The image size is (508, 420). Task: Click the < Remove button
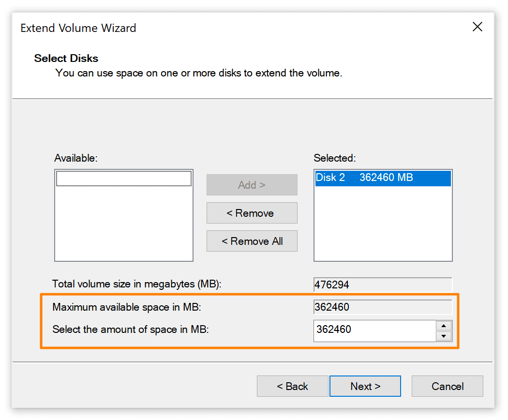[252, 213]
